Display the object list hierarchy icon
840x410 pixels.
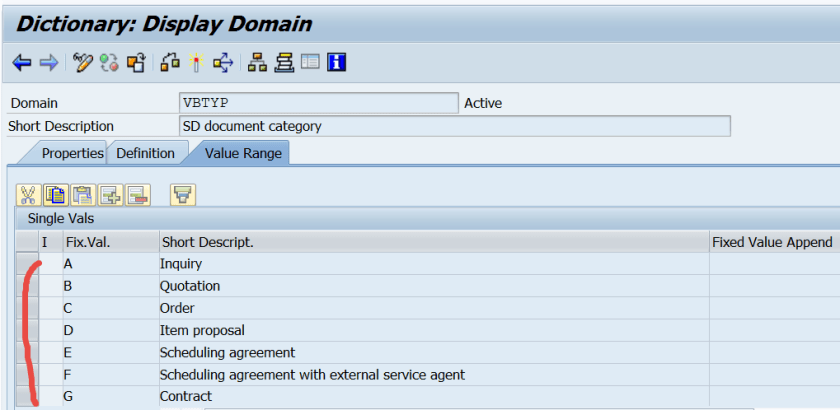point(258,63)
